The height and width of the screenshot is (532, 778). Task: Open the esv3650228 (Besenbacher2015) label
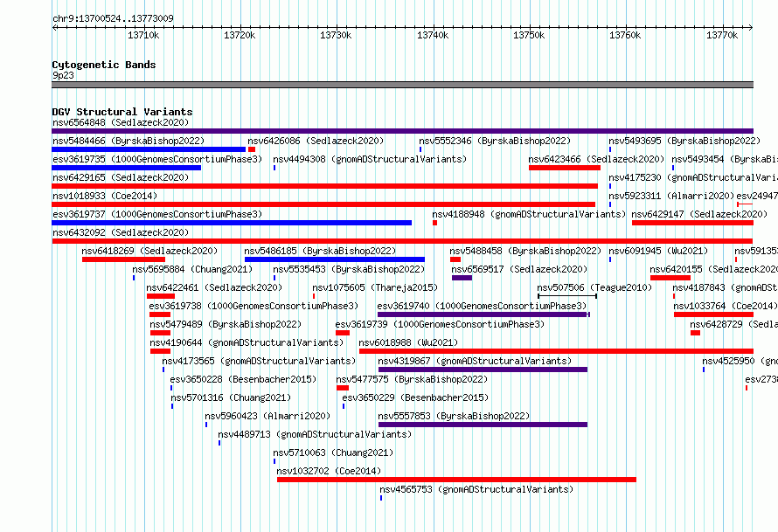243,379
